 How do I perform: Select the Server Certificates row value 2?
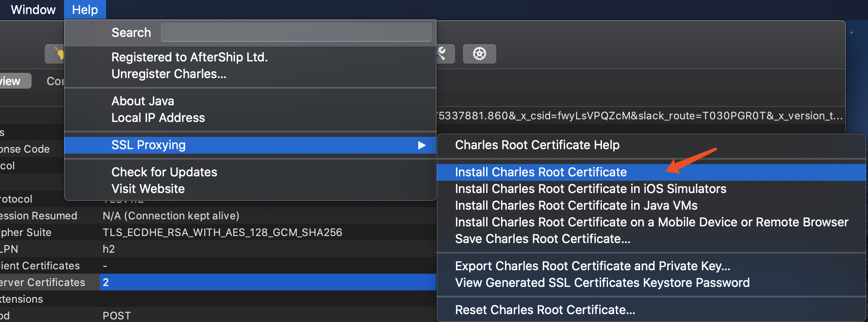(x=268, y=282)
